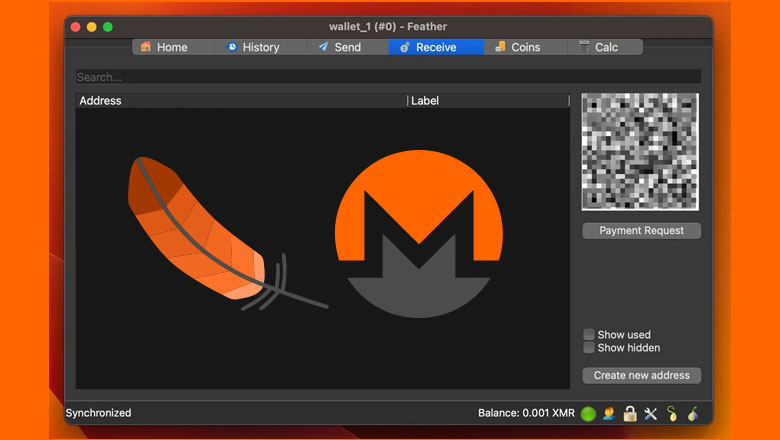
Task: Sort by the Address column header
Action: tap(241, 101)
